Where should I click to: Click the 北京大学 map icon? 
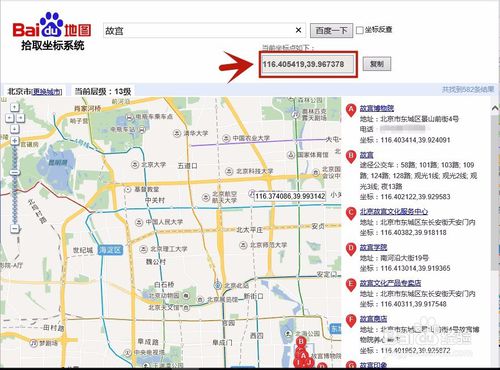(x=135, y=165)
